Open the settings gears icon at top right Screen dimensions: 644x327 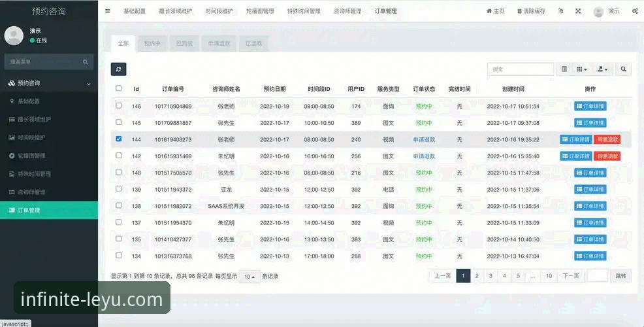[635, 11]
